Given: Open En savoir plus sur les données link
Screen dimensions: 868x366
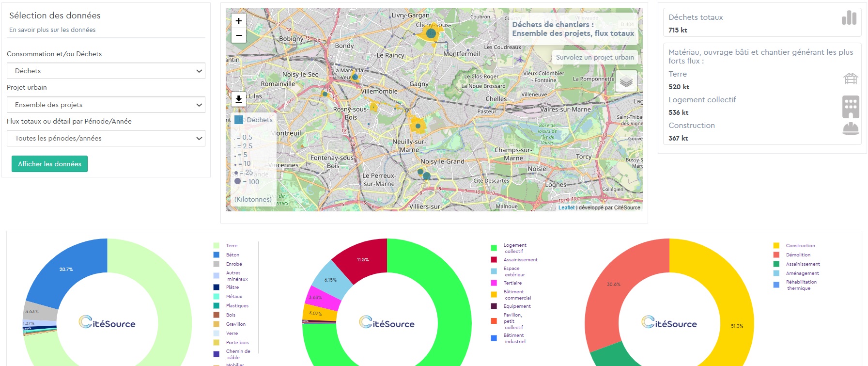Looking at the screenshot, I should coord(52,30).
